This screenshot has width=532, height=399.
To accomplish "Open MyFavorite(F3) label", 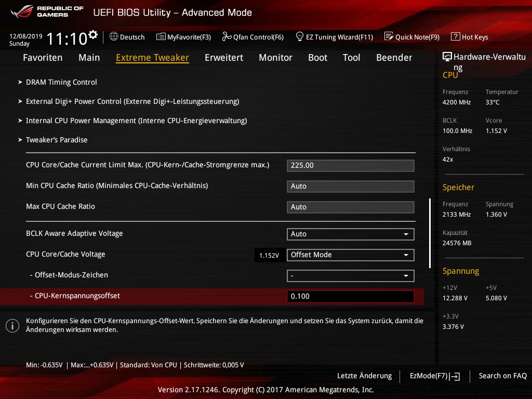I will (x=189, y=37).
